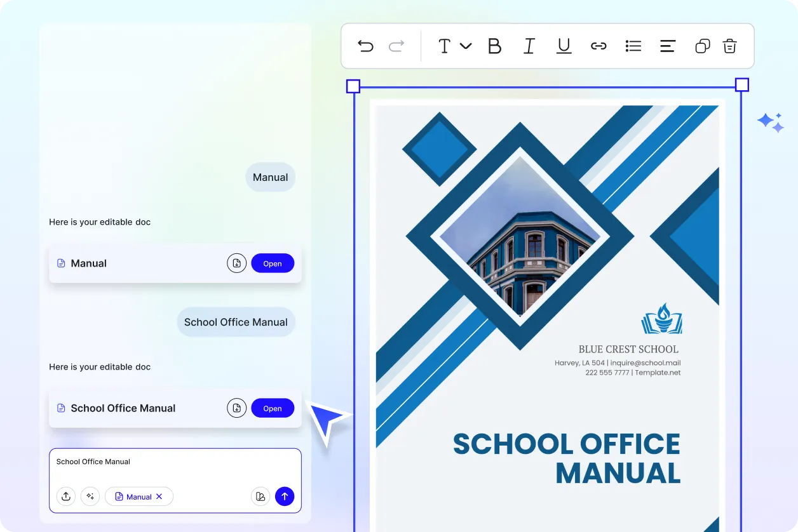Select the BLUE CREST SCHOOL text

628,349
